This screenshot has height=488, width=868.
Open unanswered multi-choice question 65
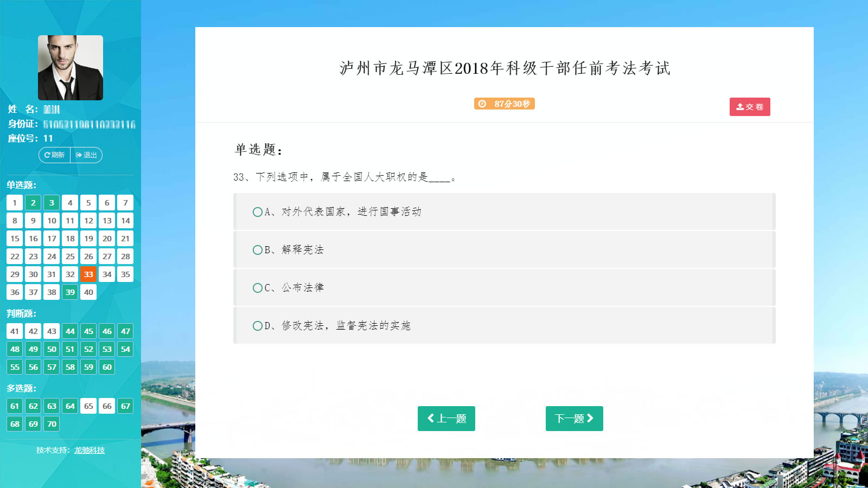click(88, 406)
